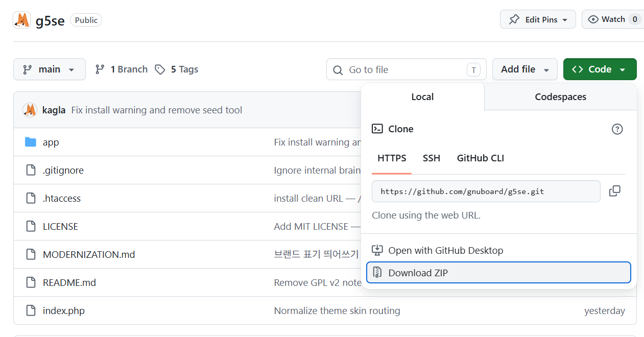Open the main branch selector dropdown
The width and height of the screenshot is (644, 337).
(x=50, y=69)
